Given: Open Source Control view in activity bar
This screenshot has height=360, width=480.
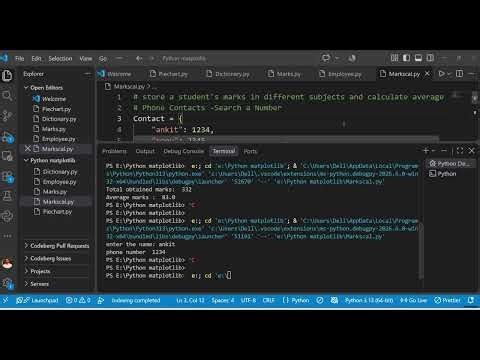Looking at the screenshot, I should click(7, 116).
